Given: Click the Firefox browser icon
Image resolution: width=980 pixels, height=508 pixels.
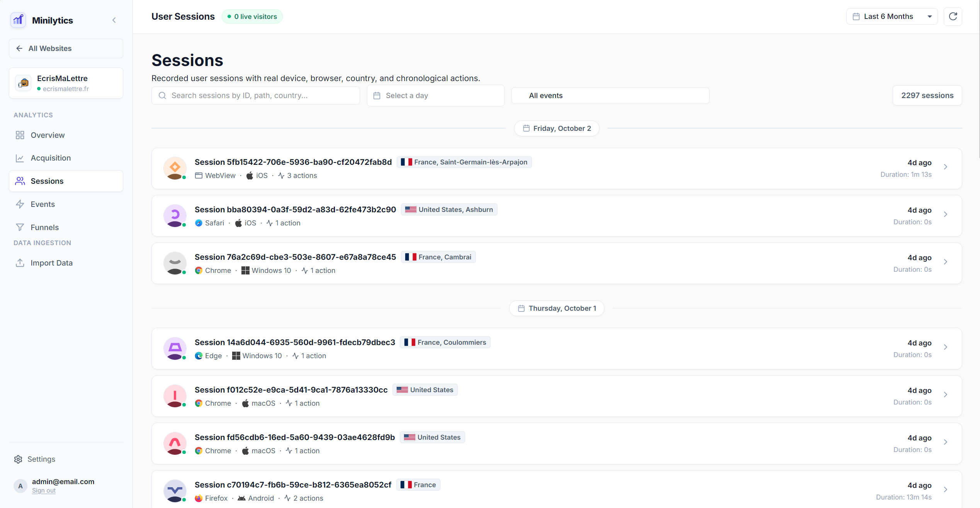Looking at the screenshot, I should (199, 498).
